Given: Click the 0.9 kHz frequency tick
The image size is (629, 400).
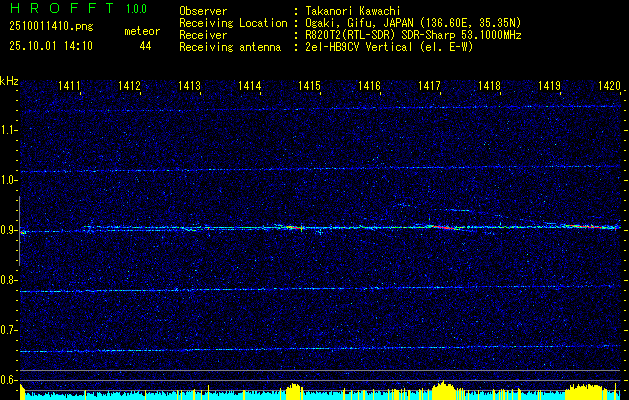Looking at the screenshot, I should [9, 230].
